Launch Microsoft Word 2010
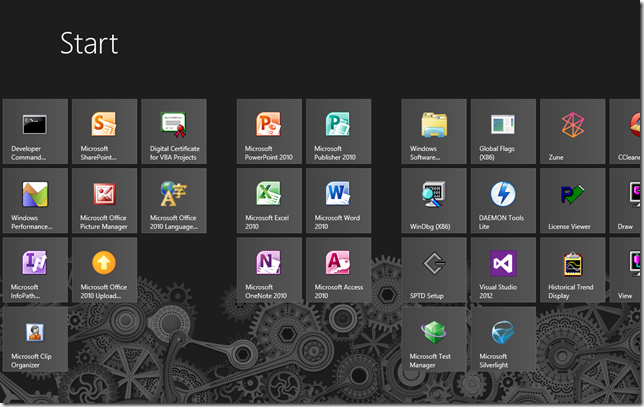Viewport: 644px width, 407px height. 338,201
